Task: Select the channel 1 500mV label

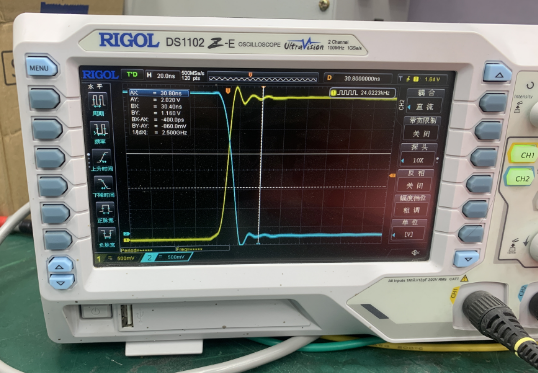Action: click(x=118, y=258)
